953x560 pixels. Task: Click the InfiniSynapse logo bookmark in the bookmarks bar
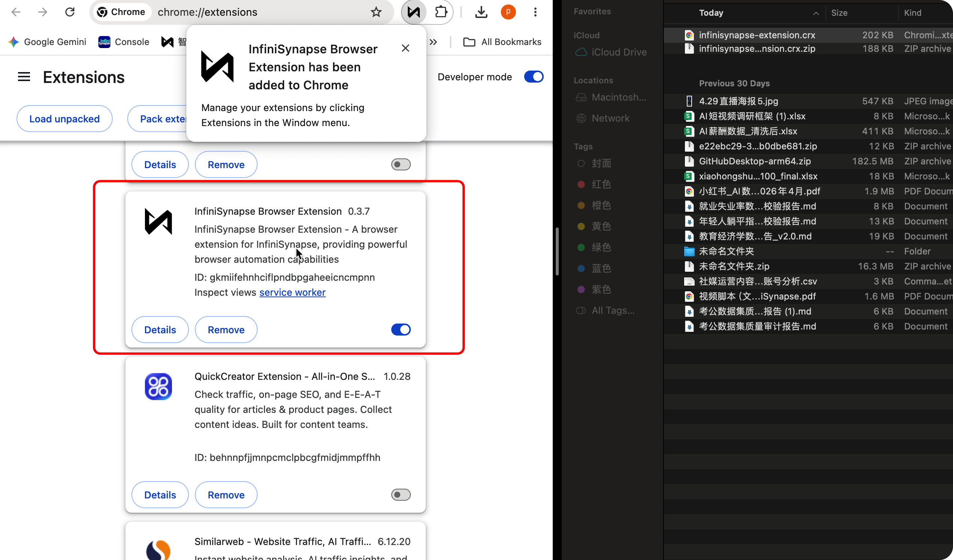(167, 42)
